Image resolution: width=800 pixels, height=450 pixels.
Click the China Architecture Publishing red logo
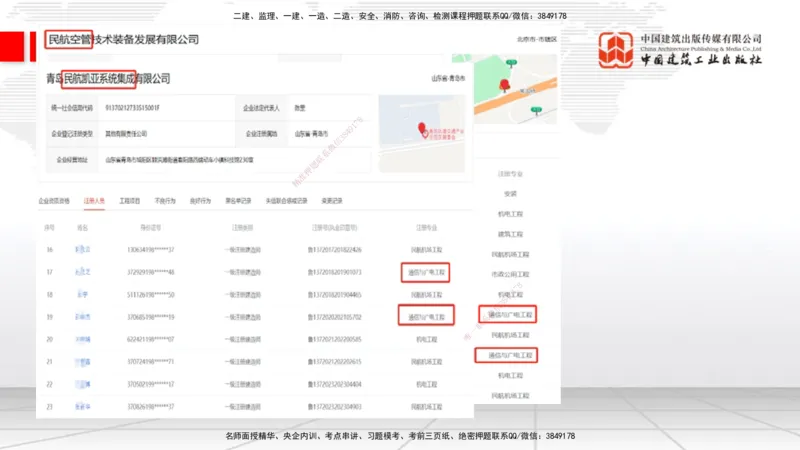click(616, 49)
